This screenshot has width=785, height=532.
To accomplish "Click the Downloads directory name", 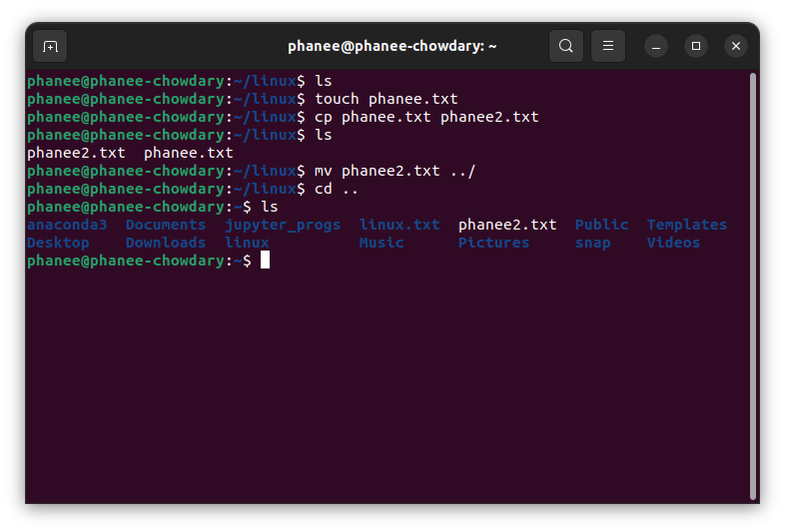I will (166, 243).
